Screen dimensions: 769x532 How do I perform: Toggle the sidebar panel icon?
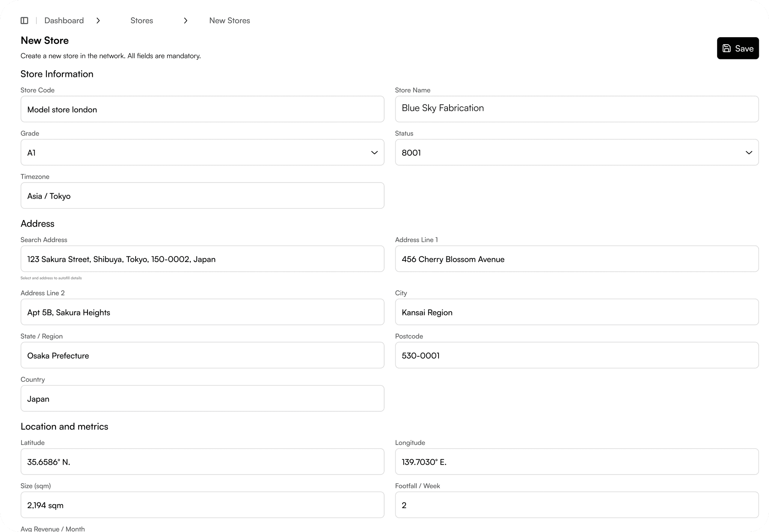click(24, 21)
